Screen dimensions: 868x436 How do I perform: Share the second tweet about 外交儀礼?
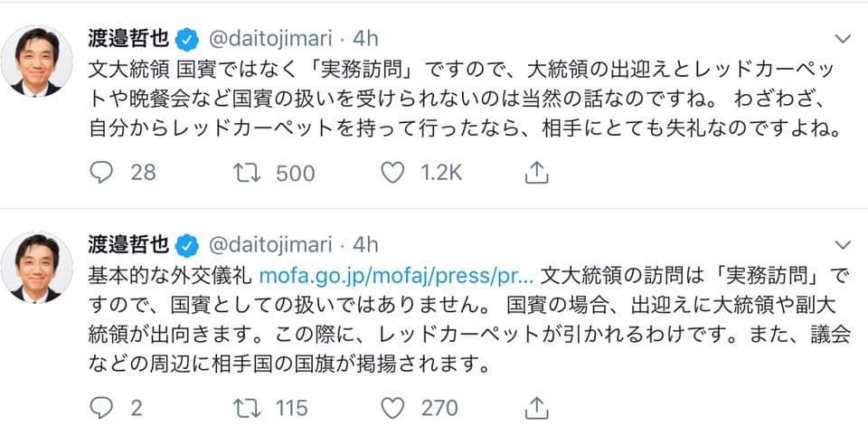tap(536, 408)
